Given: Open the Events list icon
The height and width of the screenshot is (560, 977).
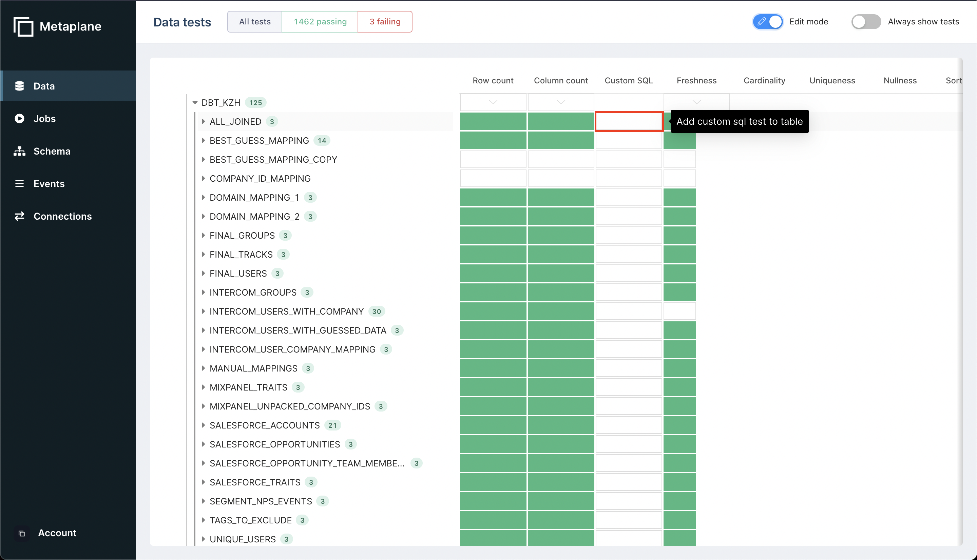Looking at the screenshot, I should (19, 183).
